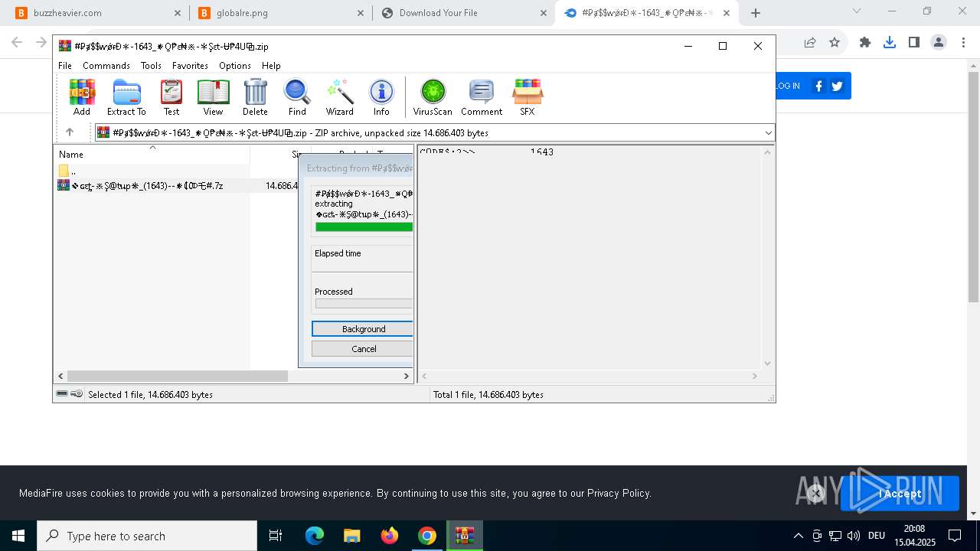980x551 pixels.
Task: Click the green extraction progress bar
Action: [364, 227]
